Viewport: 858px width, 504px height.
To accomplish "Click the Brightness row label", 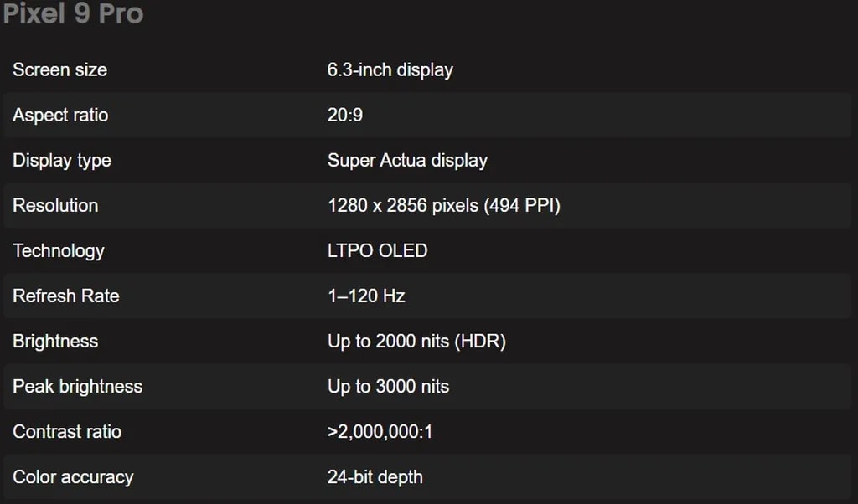I will (55, 342).
